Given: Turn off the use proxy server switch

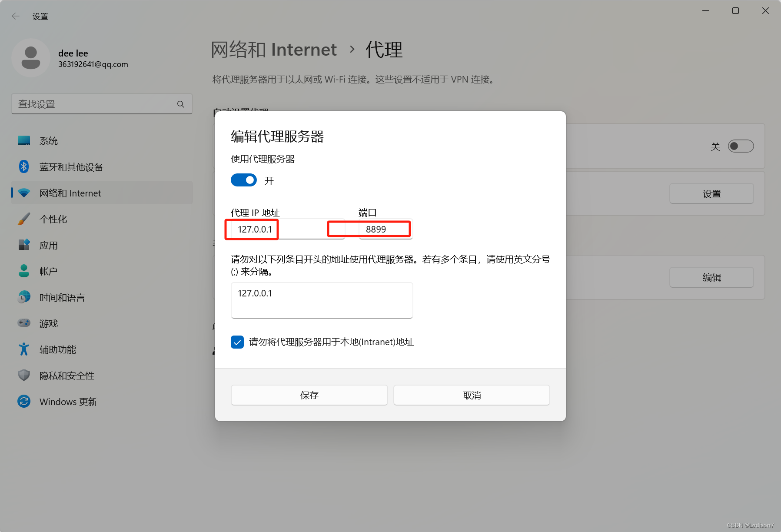Looking at the screenshot, I should (x=244, y=180).
